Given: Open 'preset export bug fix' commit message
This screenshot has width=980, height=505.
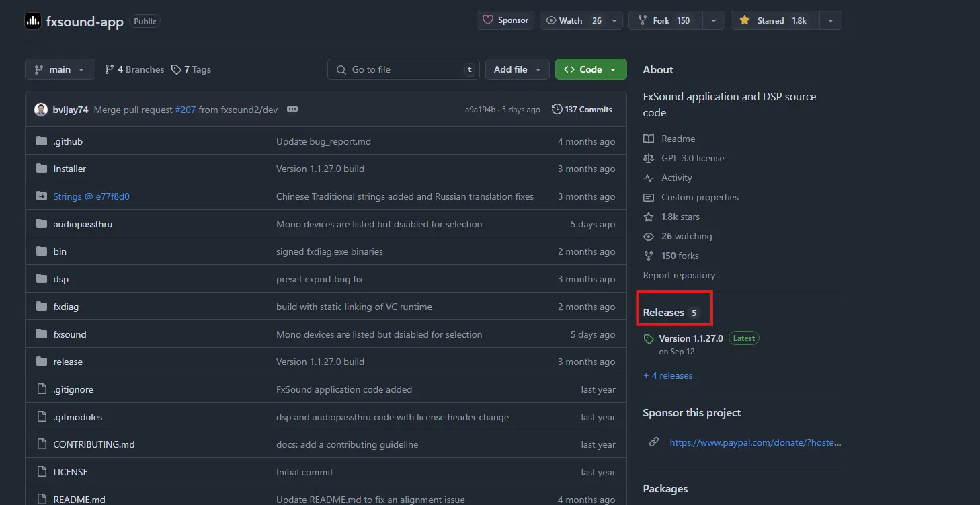Looking at the screenshot, I should click(x=319, y=279).
